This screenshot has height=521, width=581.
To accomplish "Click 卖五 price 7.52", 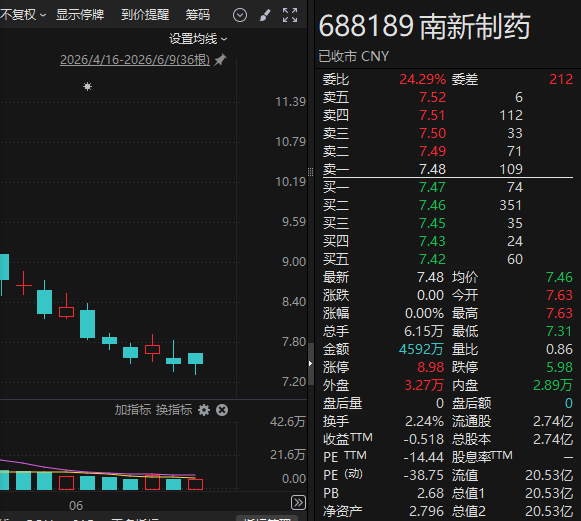I will [432, 97].
